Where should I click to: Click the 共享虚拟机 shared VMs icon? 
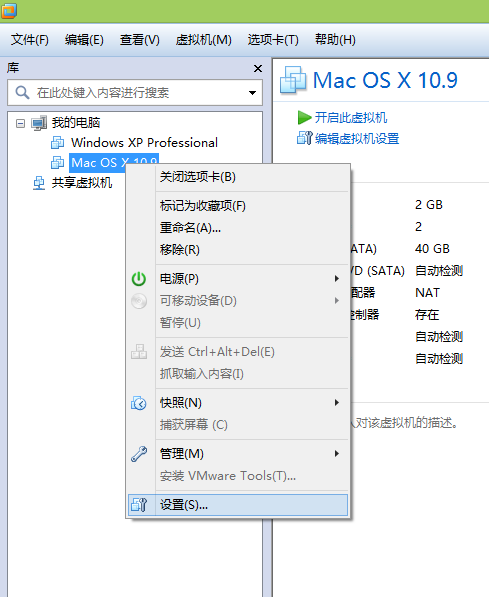(39, 183)
